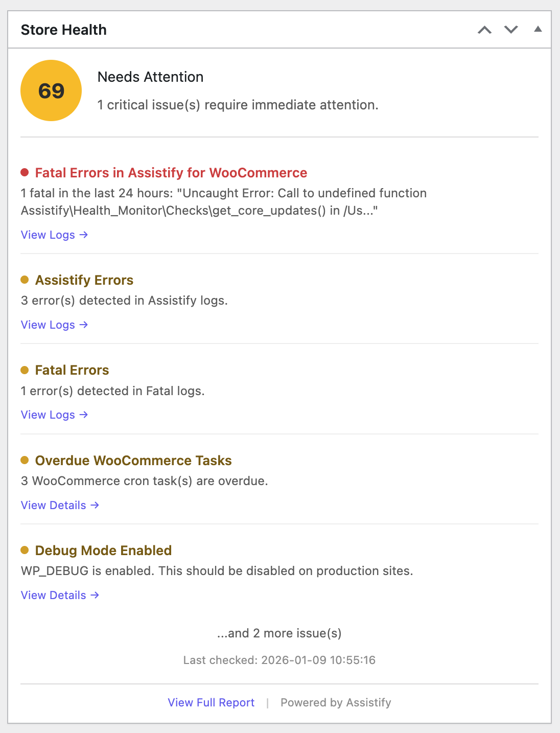The height and width of the screenshot is (733, 560).
Task: Move the widget up using the up chevron
Action: tap(484, 30)
